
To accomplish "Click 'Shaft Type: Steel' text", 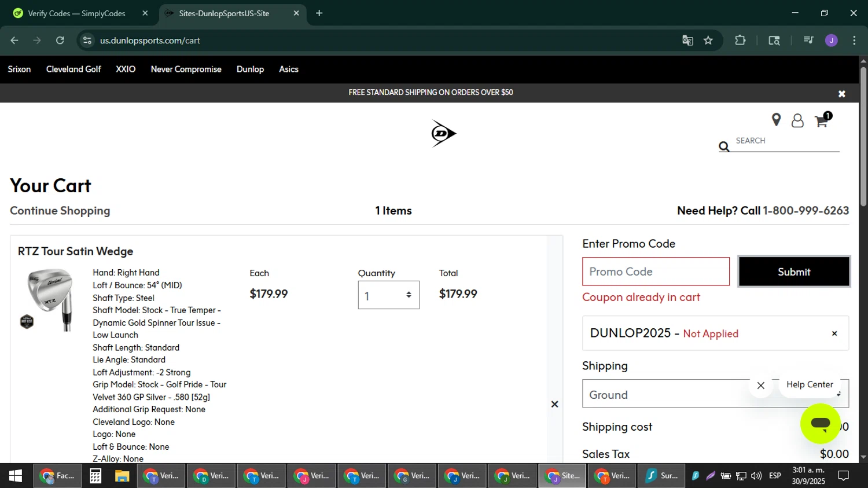I will [123, 298].
